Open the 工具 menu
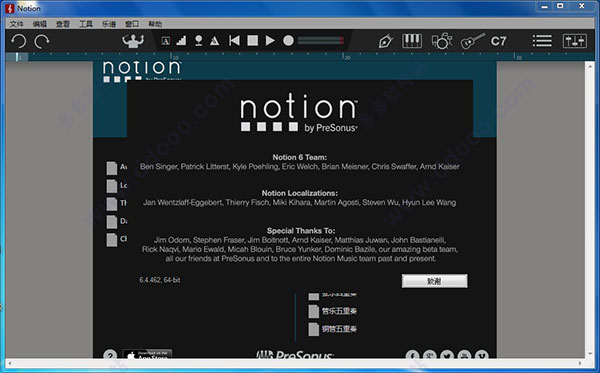This screenshot has width=600, height=373. coord(86,24)
